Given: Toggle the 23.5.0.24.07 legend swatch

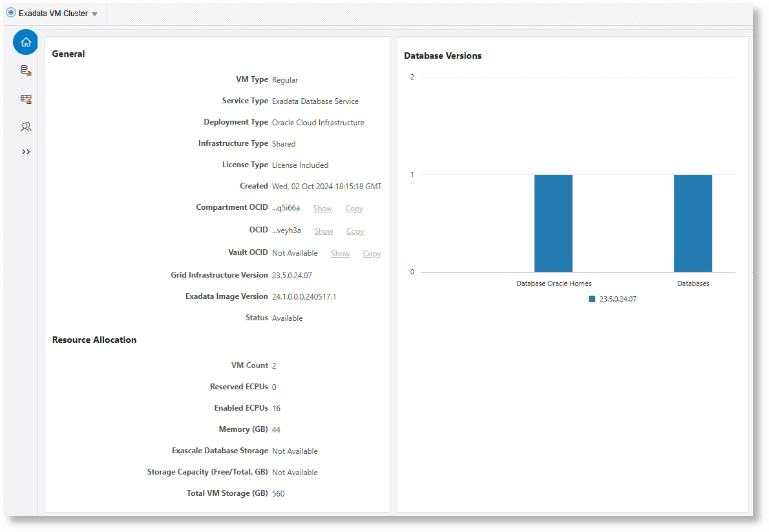Looking at the screenshot, I should (592, 299).
